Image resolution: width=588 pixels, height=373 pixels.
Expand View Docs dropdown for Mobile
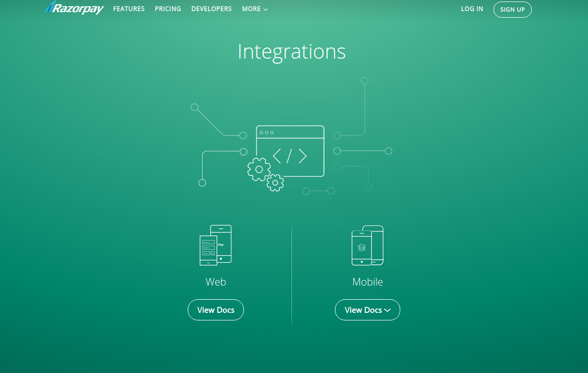pyautogui.click(x=367, y=310)
